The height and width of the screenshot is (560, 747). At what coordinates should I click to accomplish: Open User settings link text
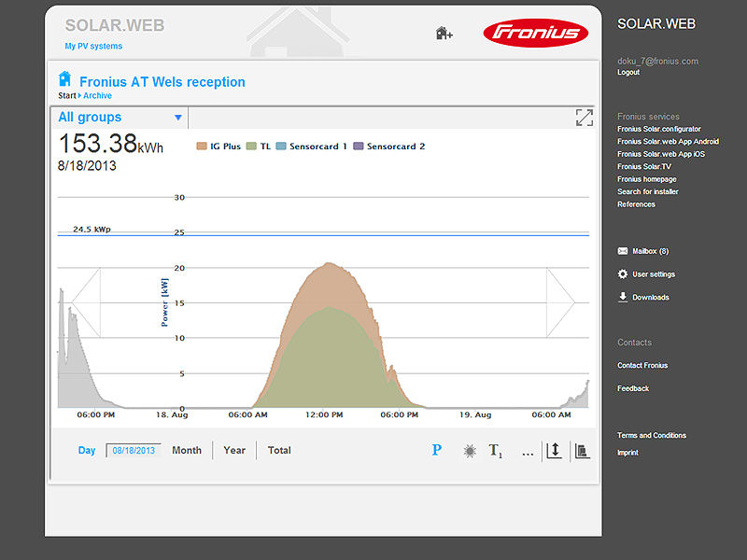(x=654, y=274)
